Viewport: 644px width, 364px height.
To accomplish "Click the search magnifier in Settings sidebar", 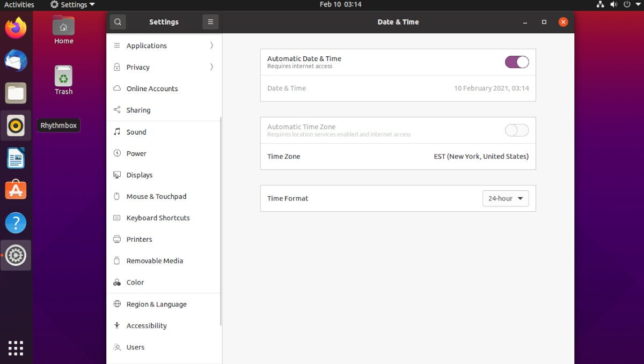I will pos(118,22).
